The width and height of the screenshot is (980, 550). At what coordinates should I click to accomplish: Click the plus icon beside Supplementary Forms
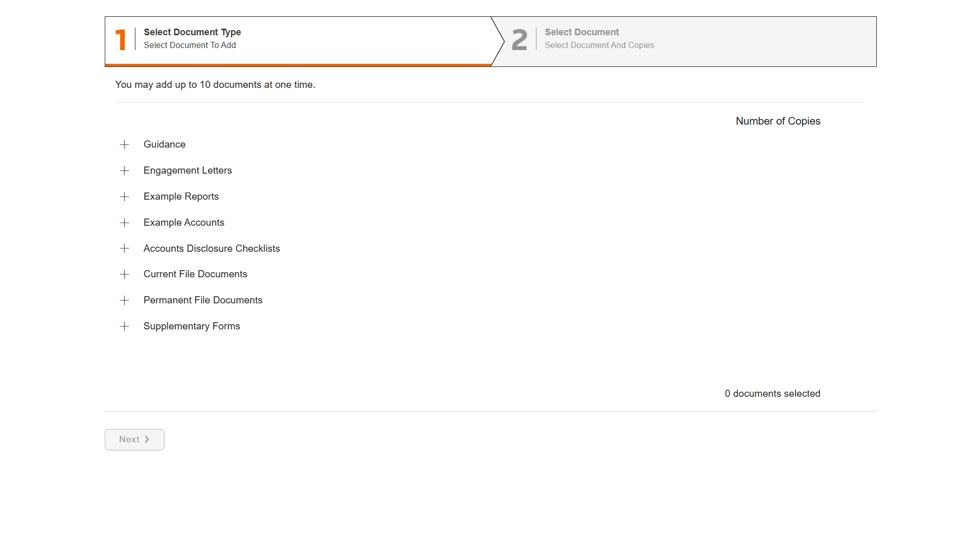click(124, 326)
